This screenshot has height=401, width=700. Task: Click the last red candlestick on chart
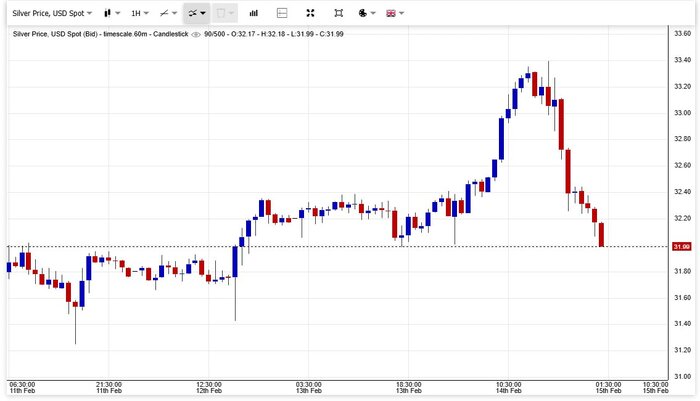(602, 234)
